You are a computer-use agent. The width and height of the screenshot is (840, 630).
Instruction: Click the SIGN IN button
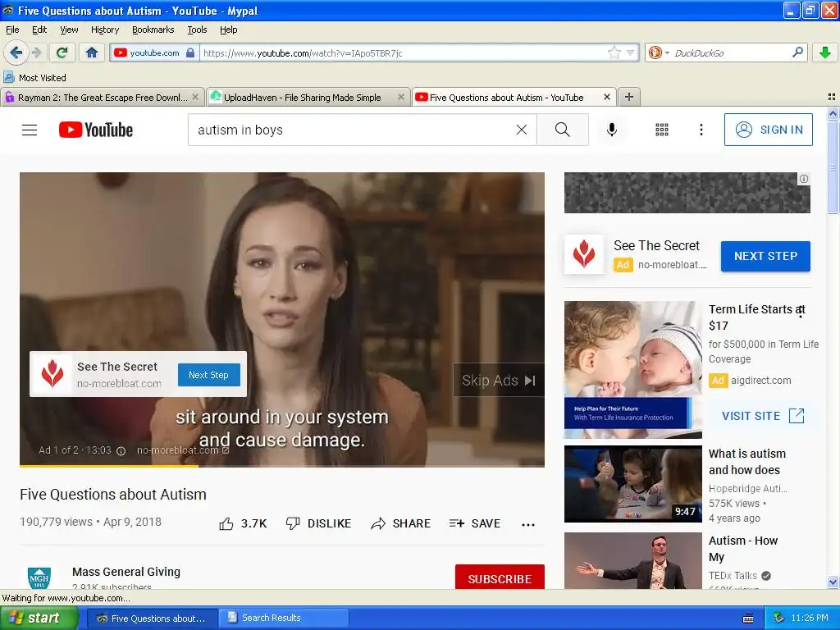pyautogui.click(x=768, y=130)
